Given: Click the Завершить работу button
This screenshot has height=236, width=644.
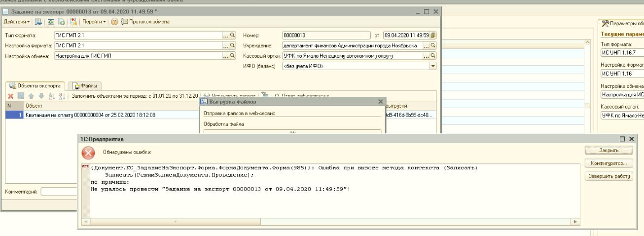Looking at the screenshot, I should (608, 176).
